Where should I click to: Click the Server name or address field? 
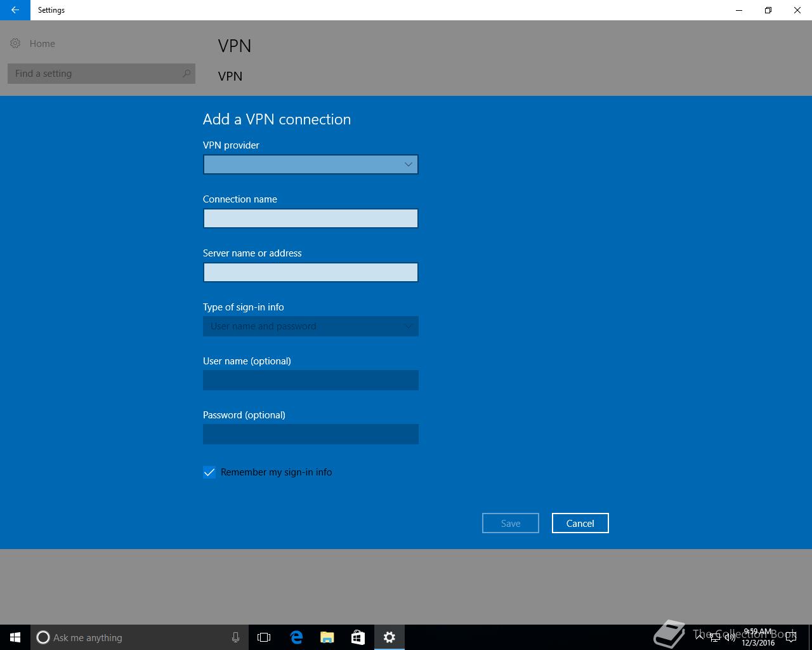(311, 272)
